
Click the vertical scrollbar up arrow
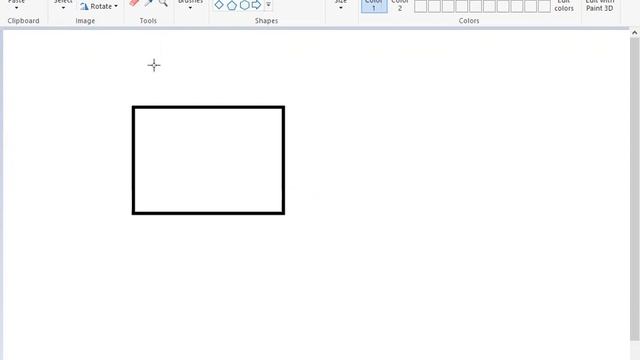(634, 33)
